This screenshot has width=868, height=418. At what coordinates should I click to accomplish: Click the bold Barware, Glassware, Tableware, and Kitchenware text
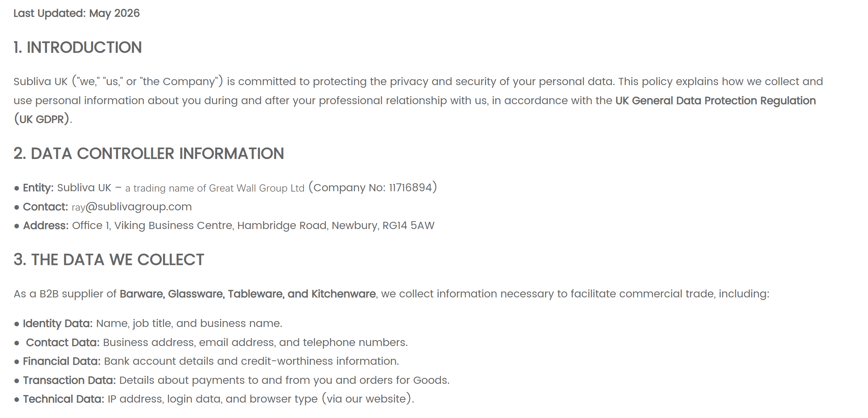click(x=248, y=294)
